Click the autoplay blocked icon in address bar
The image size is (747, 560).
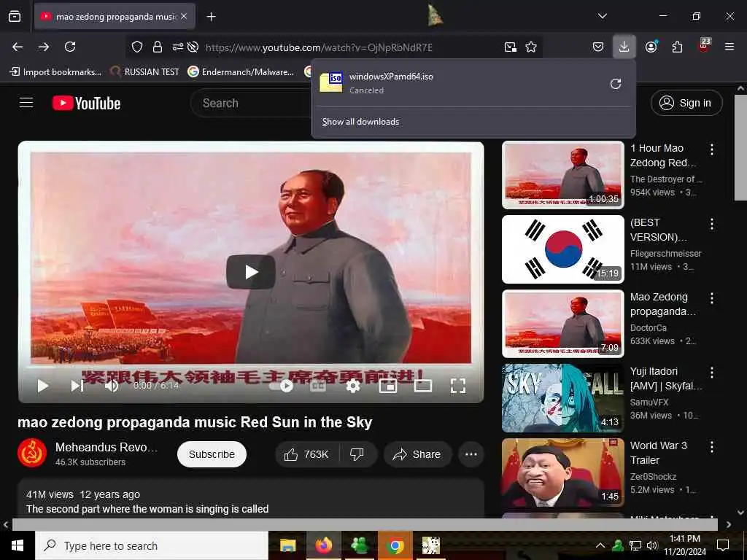(x=193, y=47)
